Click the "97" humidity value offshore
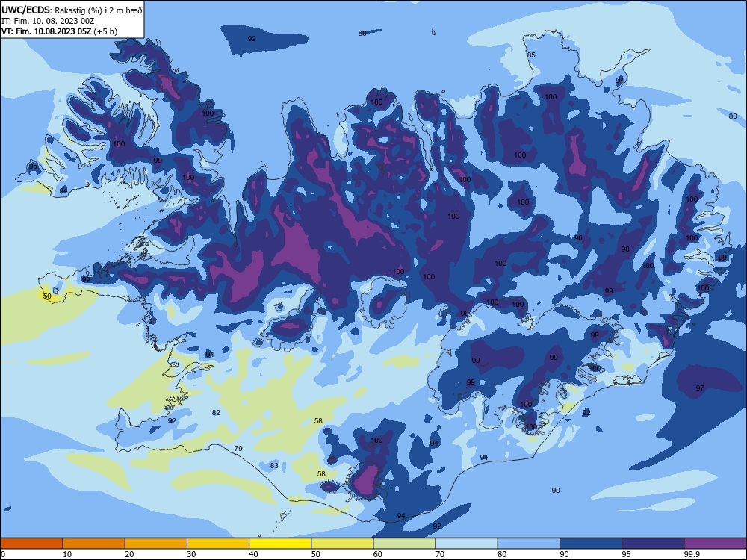The height and width of the screenshot is (560, 747). (700, 388)
